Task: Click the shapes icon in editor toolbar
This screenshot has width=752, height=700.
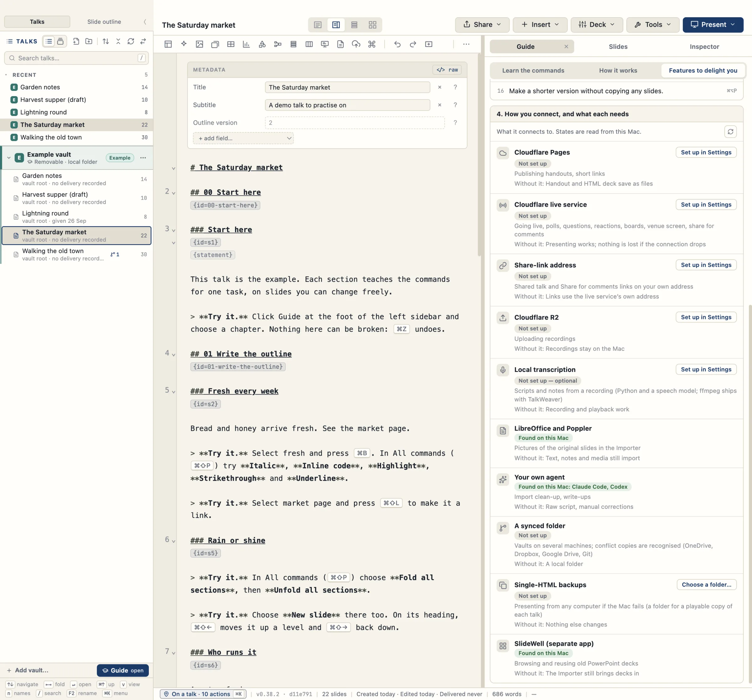Action: tap(262, 44)
